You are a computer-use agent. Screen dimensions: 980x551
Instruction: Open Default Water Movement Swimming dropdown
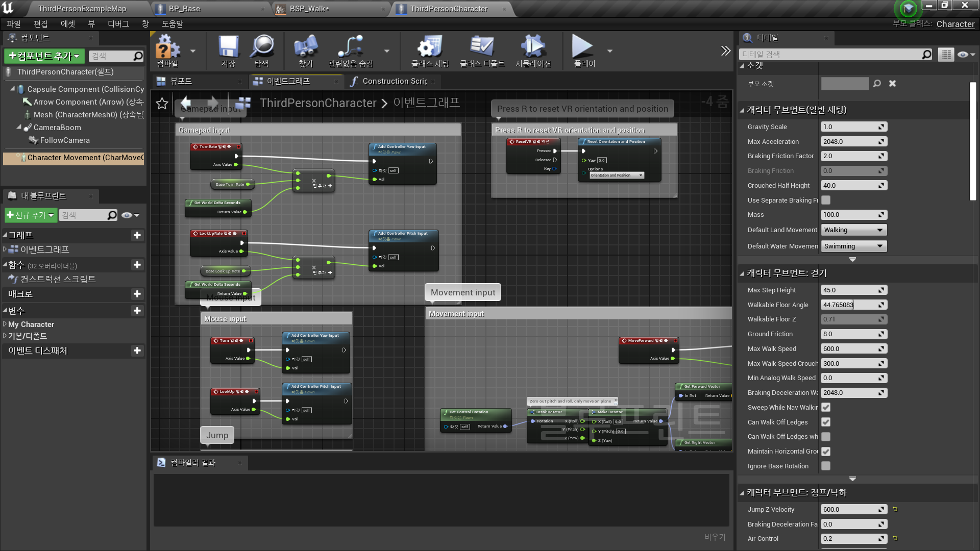click(853, 246)
